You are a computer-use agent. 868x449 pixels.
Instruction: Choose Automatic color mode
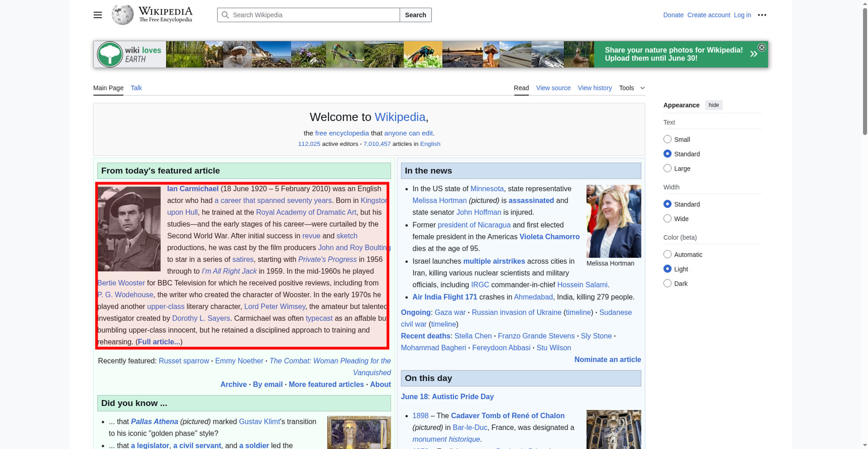pyautogui.click(x=667, y=254)
